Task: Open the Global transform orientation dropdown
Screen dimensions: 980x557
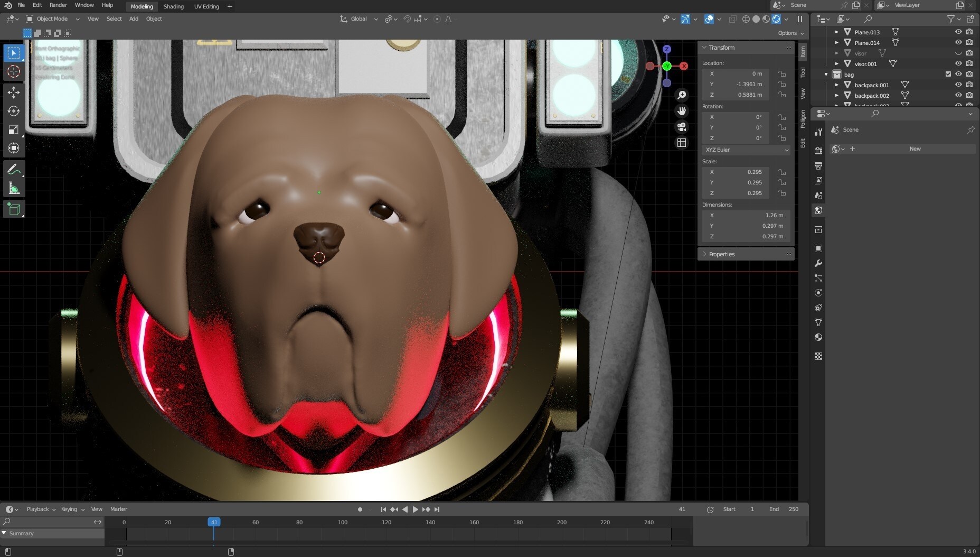Action: [359, 19]
